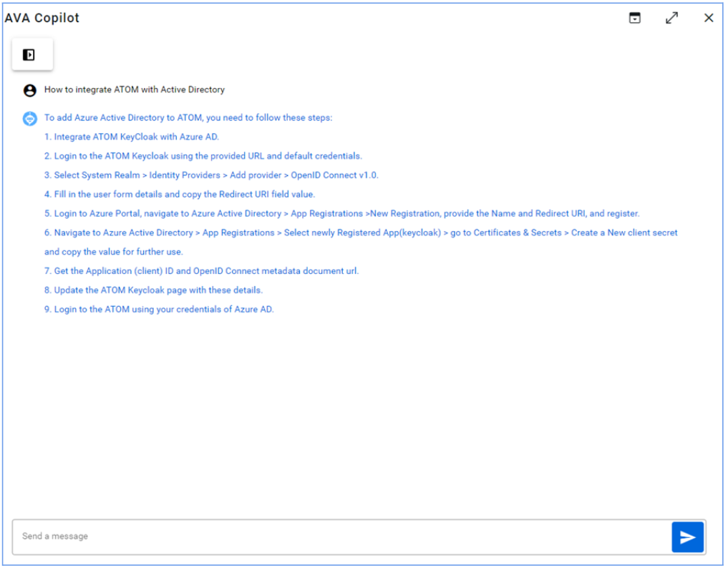Toggle the chat sidebar panel icon
The image size is (728, 568).
[x=29, y=55]
